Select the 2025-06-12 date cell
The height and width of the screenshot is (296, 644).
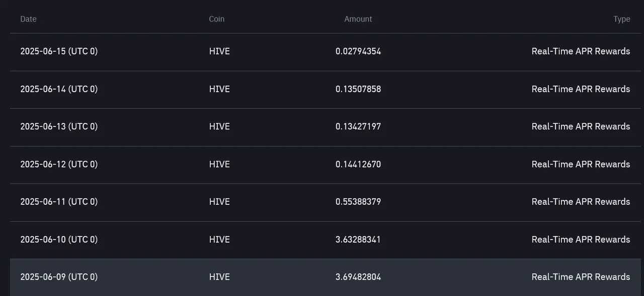[x=59, y=164]
